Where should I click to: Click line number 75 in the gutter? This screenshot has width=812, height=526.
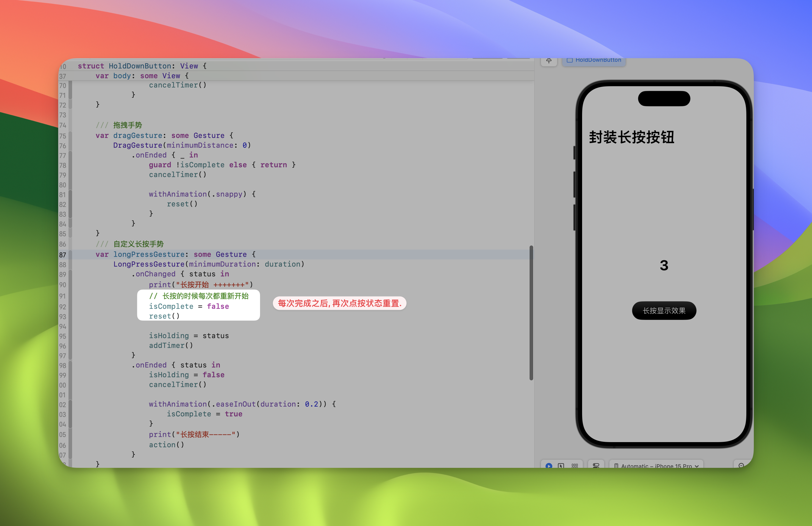(63, 136)
